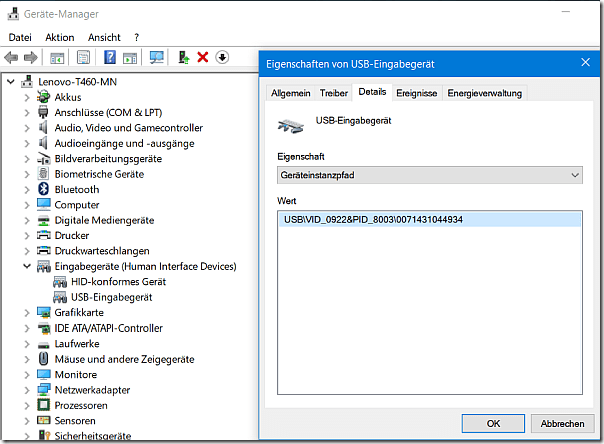Collapse Eingabegeräte (Human Interface Devices)

point(27,266)
